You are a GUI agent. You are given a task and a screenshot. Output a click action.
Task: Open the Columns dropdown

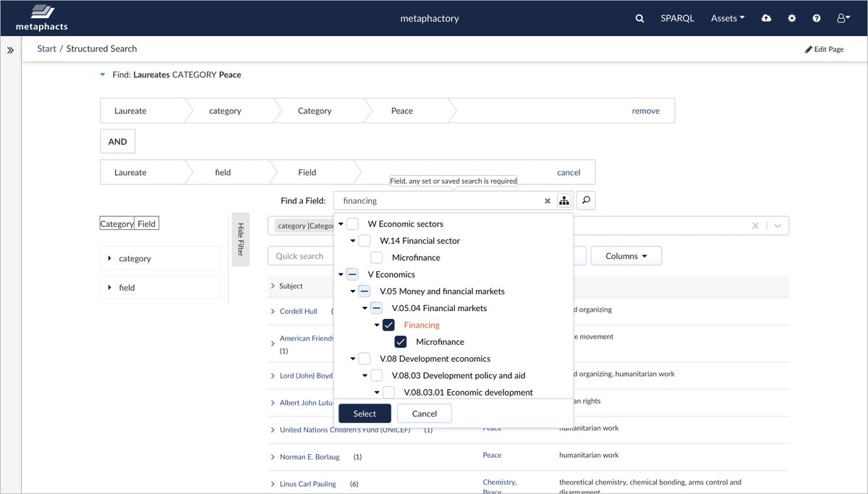coord(626,256)
